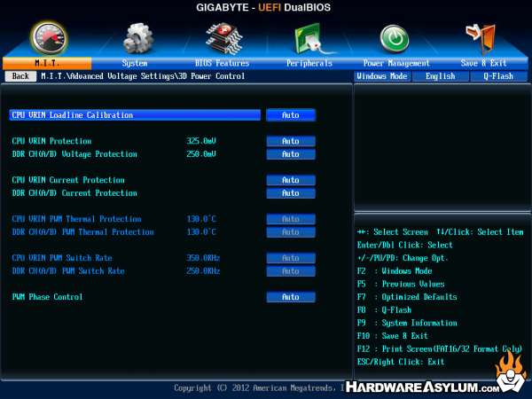This screenshot has height=399, width=532.
Task: Open the BIOS Features tab
Action: tap(222, 63)
